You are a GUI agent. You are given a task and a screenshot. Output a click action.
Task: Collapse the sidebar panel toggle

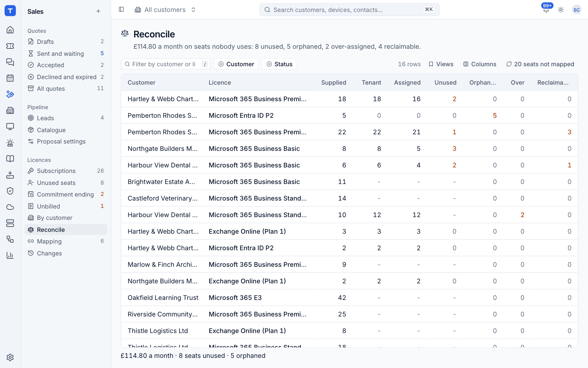click(121, 10)
